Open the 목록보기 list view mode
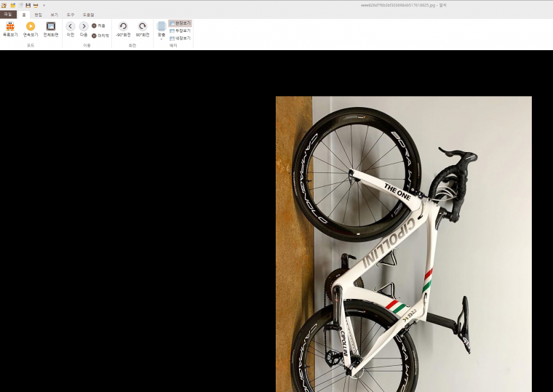The width and height of the screenshot is (553, 392). tap(10, 29)
